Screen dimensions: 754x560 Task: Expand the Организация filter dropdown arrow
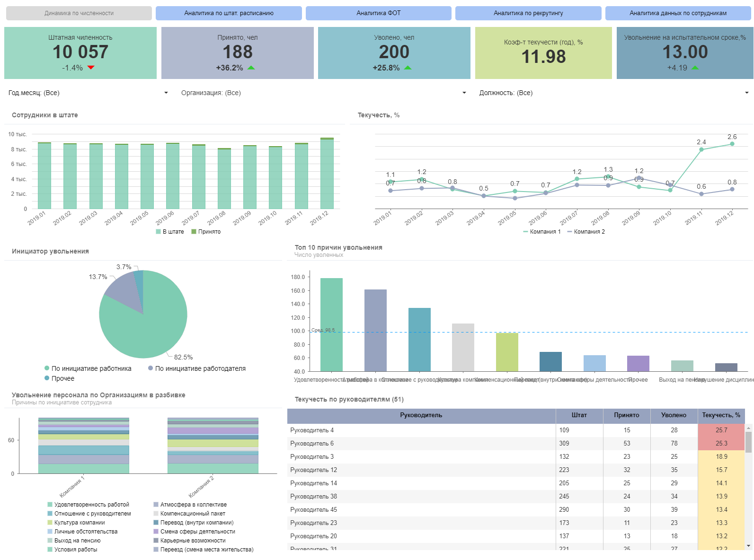pyautogui.click(x=464, y=93)
